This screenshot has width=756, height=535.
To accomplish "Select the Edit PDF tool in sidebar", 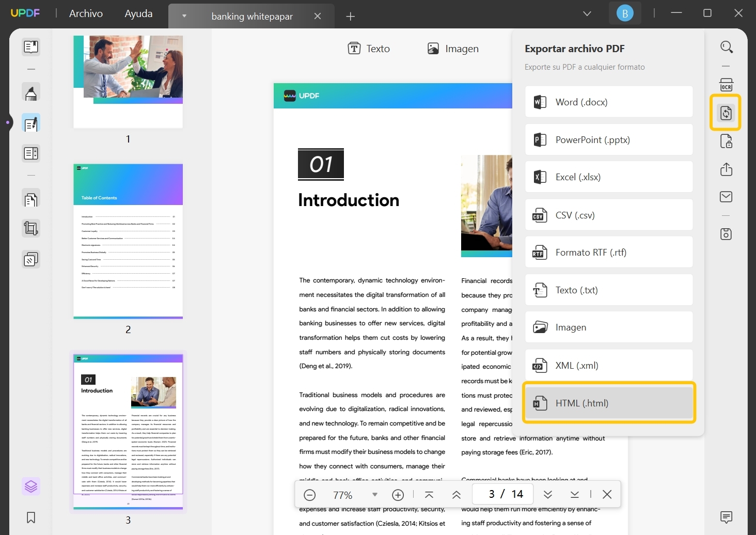I will tap(31, 123).
